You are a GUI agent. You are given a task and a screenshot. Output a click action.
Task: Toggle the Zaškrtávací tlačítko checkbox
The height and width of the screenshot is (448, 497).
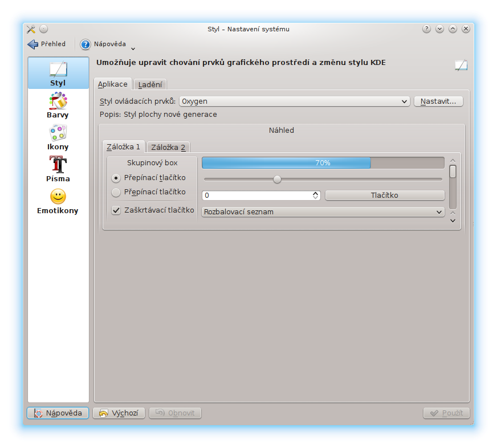[x=116, y=210]
